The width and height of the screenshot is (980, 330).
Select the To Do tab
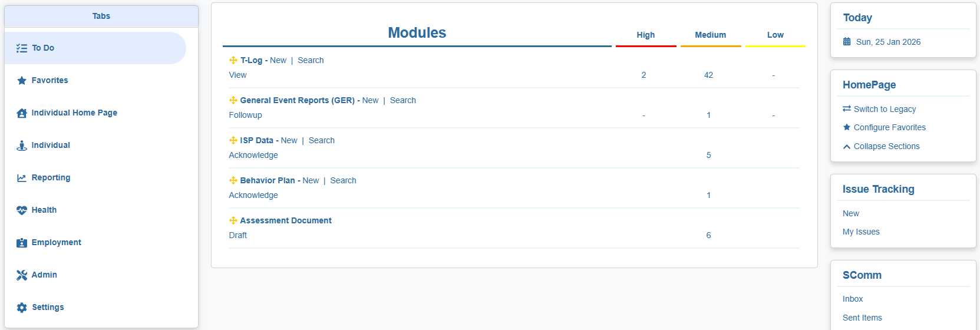tap(43, 48)
